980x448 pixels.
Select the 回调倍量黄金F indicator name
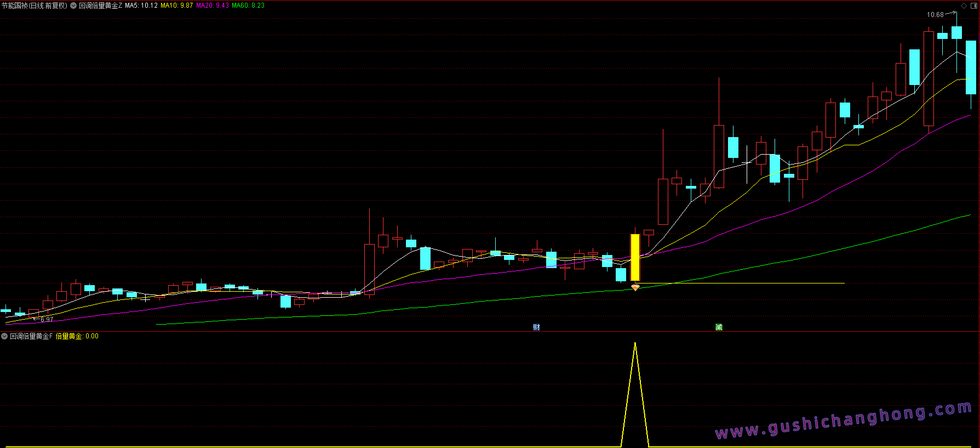coord(31,336)
